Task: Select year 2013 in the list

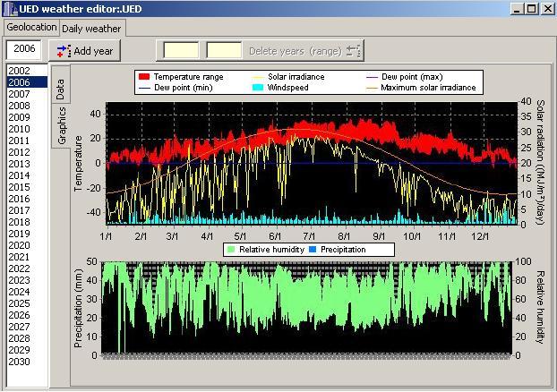Action: (x=27, y=164)
